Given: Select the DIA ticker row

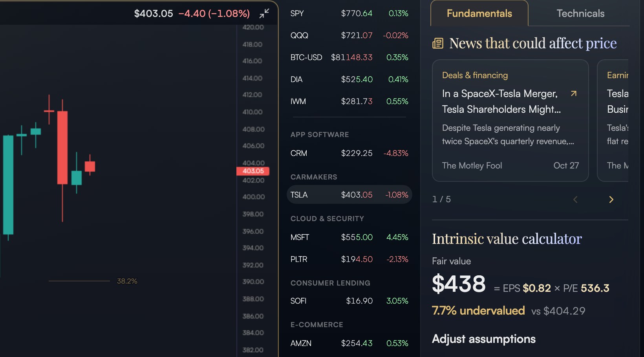Looking at the screenshot, I should click(x=349, y=79).
